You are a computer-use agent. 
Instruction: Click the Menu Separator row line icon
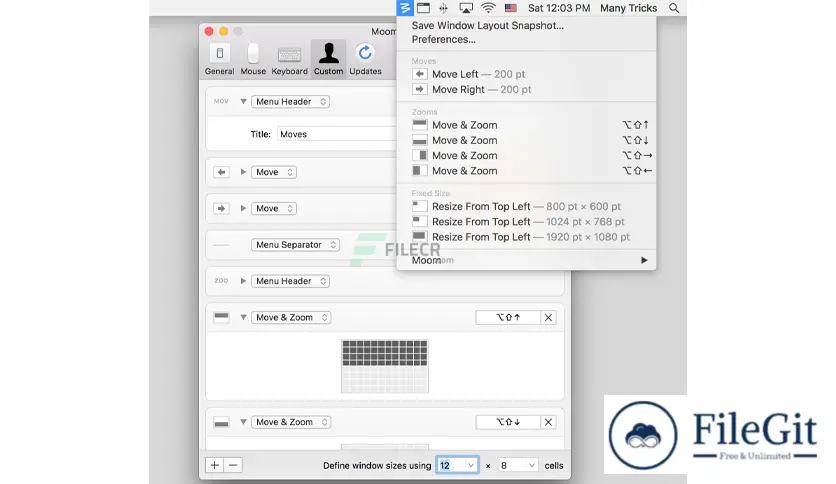coord(221,245)
